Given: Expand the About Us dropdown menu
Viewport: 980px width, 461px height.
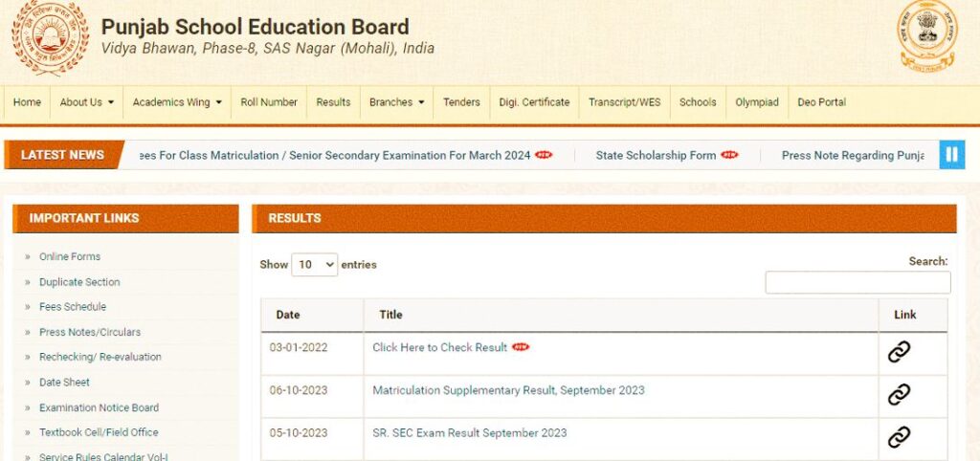Looking at the screenshot, I should pyautogui.click(x=87, y=102).
